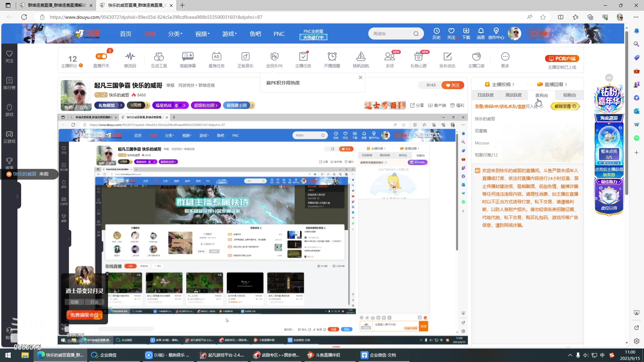Viewport: 644px width, 362px height.
Task: Open 全民乐PK tool
Action: click(274, 60)
